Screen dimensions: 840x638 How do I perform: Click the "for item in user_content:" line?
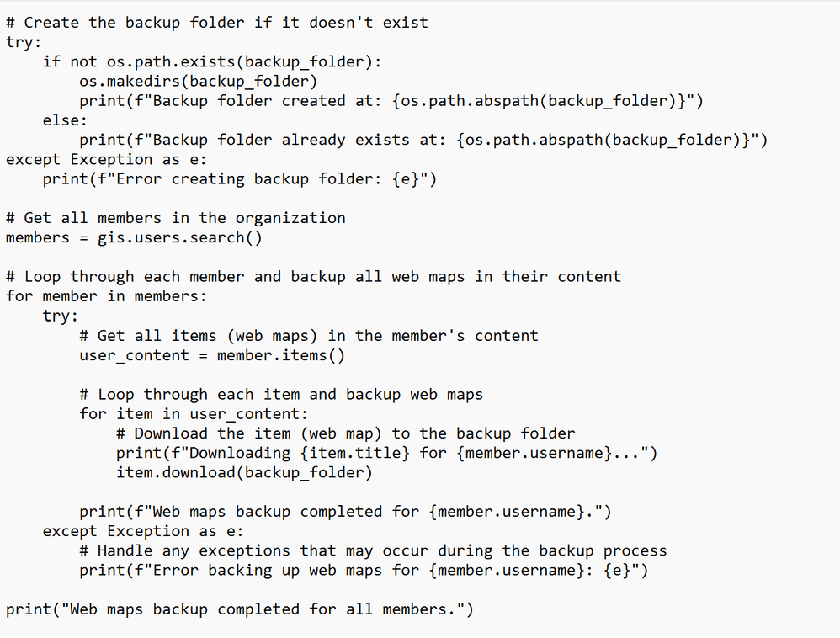[x=194, y=414]
